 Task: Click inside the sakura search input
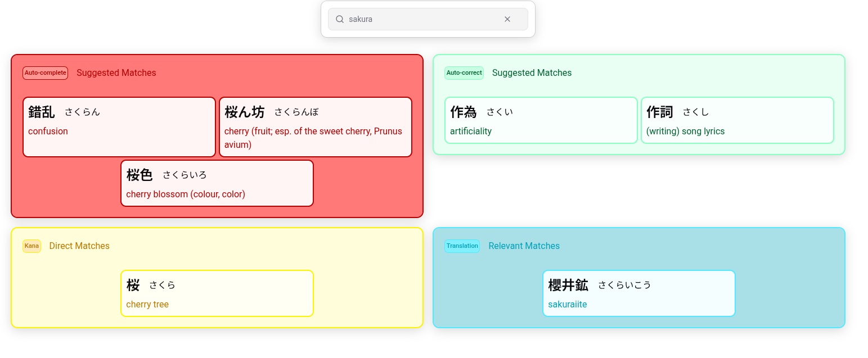(x=422, y=19)
